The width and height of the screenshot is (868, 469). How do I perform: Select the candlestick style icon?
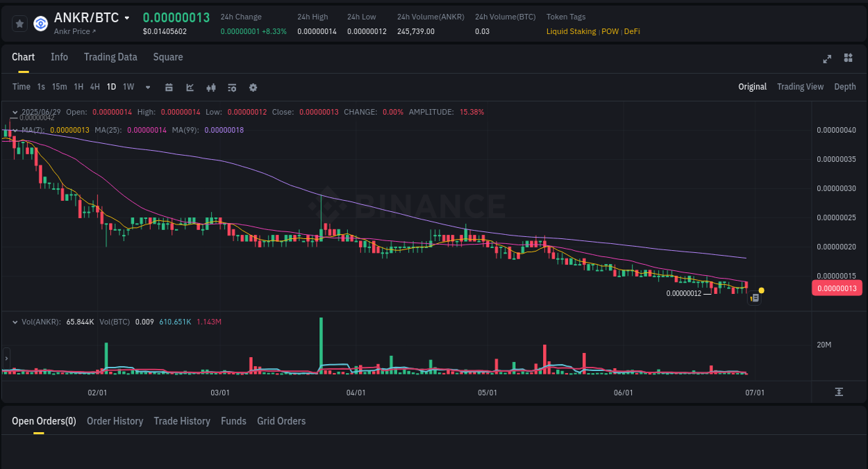210,87
